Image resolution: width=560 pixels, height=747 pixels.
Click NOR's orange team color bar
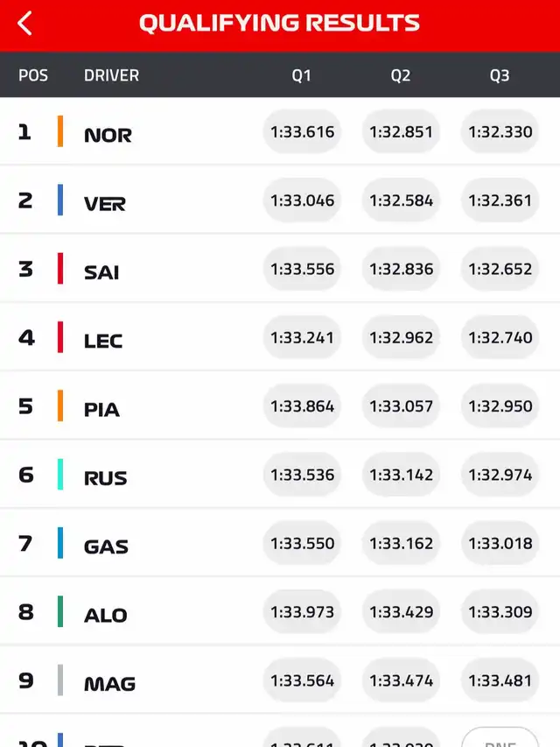coord(60,131)
